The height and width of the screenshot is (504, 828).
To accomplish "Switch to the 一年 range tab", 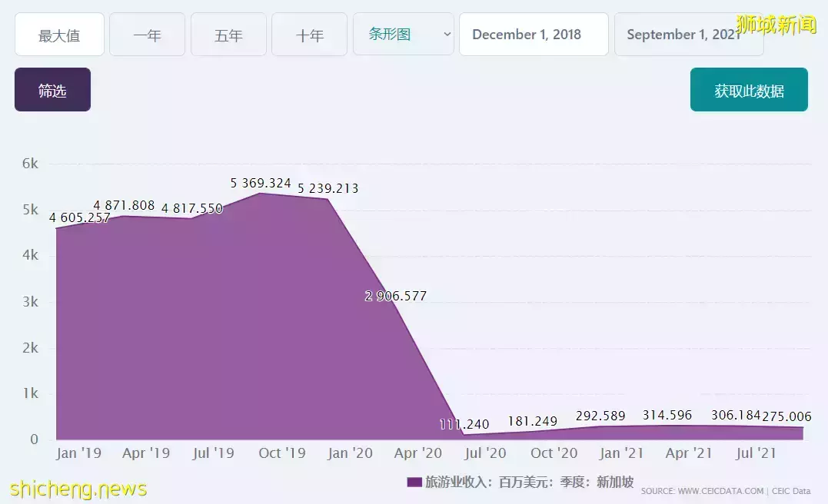I will 147,35.
